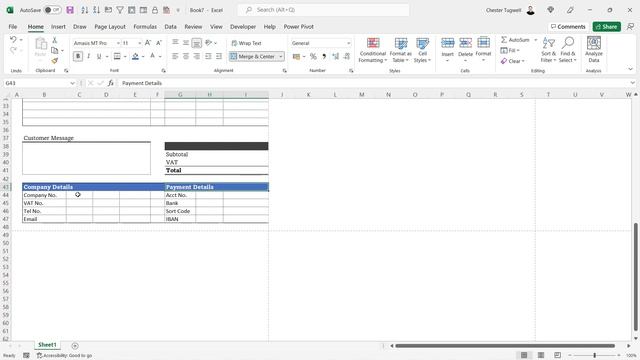The height and width of the screenshot is (360, 640).
Task: Click Analyze Data
Action: point(593,49)
